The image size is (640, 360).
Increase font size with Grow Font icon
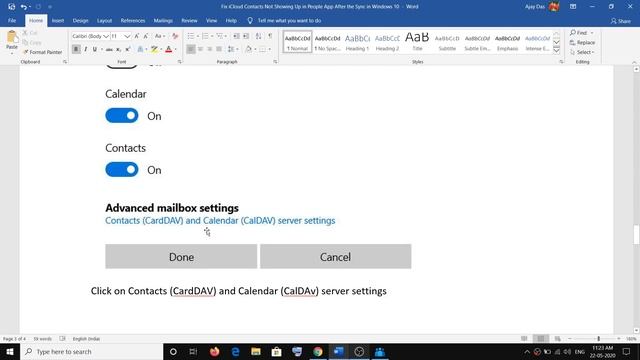point(137,36)
